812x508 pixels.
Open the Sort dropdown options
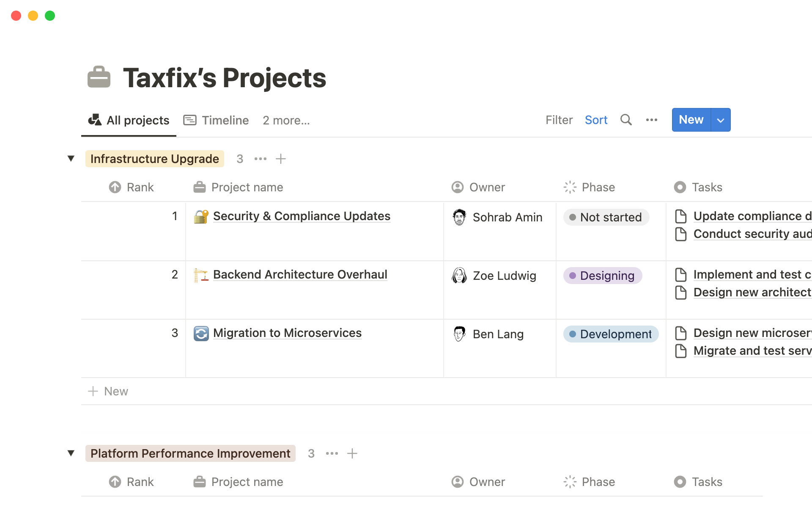tap(596, 119)
